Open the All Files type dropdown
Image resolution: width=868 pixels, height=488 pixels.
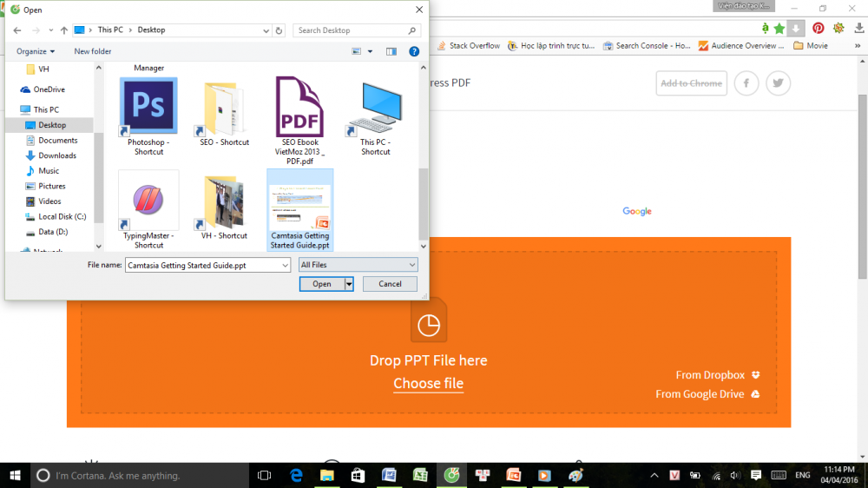coord(358,265)
